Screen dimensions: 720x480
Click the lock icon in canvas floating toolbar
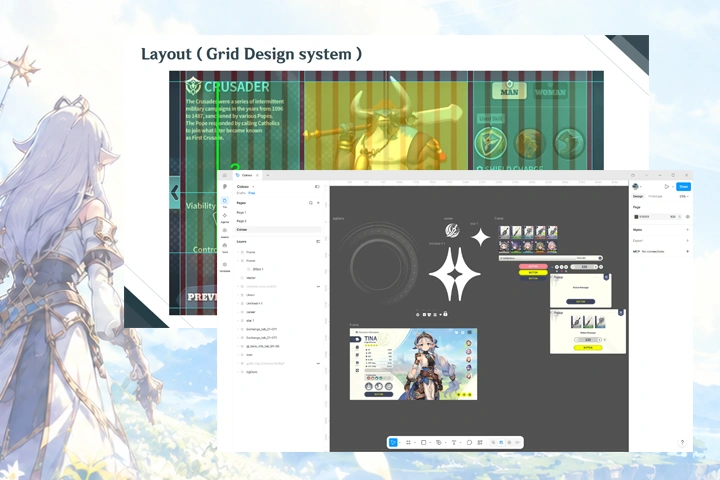point(445,314)
